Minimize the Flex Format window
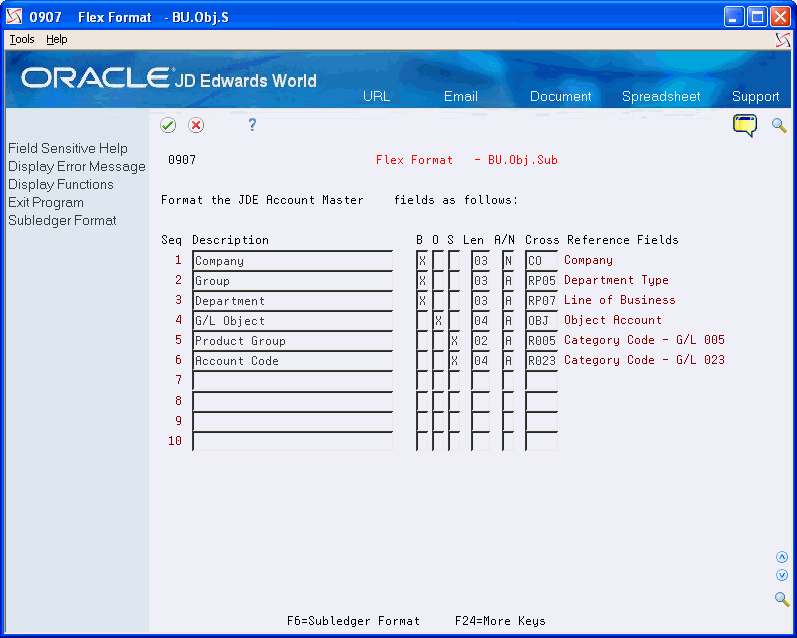Viewport: 797px width, 638px height. [733, 17]
